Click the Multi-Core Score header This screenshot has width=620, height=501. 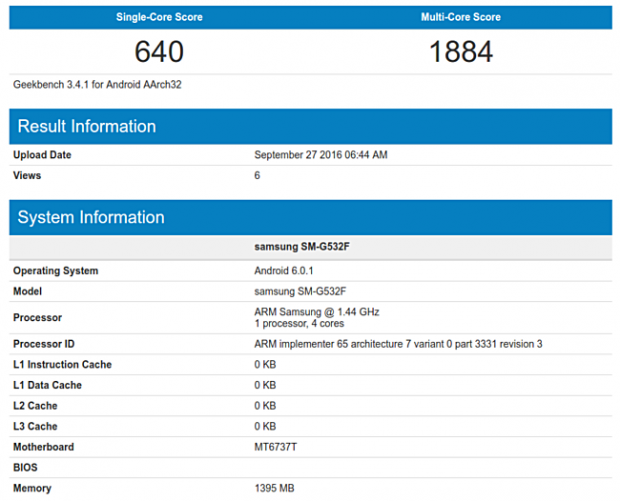point(461,17)
